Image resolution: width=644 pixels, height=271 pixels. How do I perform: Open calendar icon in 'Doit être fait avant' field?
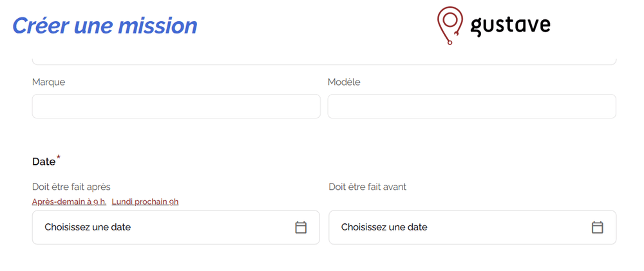tap(597, 227)
